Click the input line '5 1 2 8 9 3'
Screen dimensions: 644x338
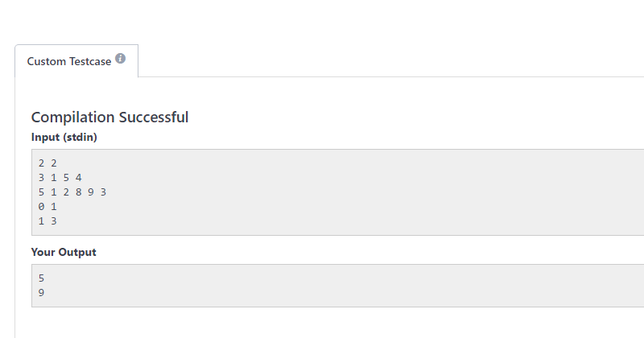[x=72, y=192]
